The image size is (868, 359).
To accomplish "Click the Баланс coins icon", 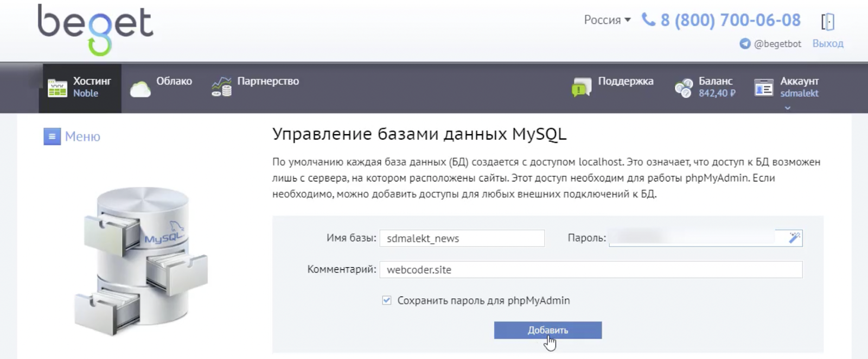I will pyautogui.click(x=684, y=87).
